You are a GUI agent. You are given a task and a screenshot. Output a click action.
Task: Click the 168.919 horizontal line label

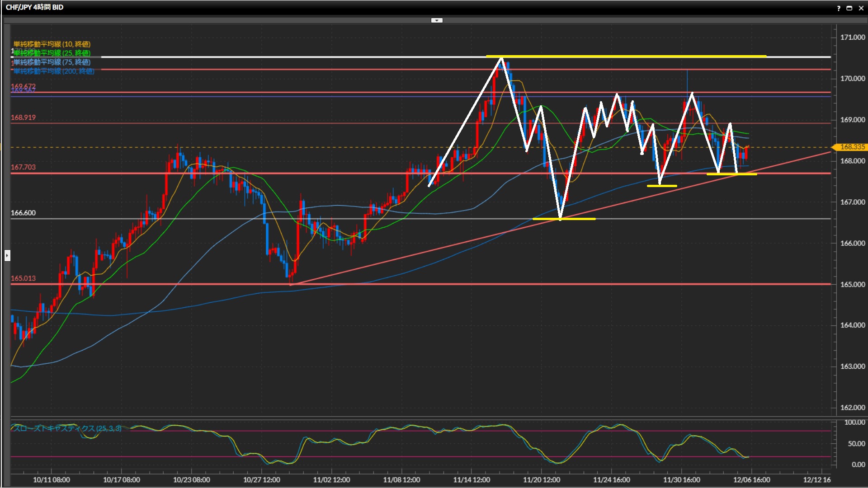click(x=23, y=117)
